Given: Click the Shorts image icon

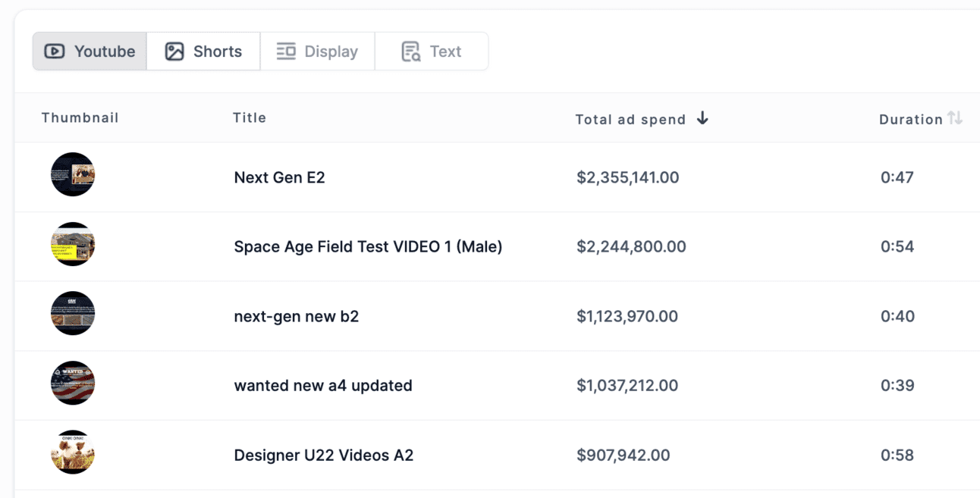Looking at the screenshot, I should click(x=174, y=52).
